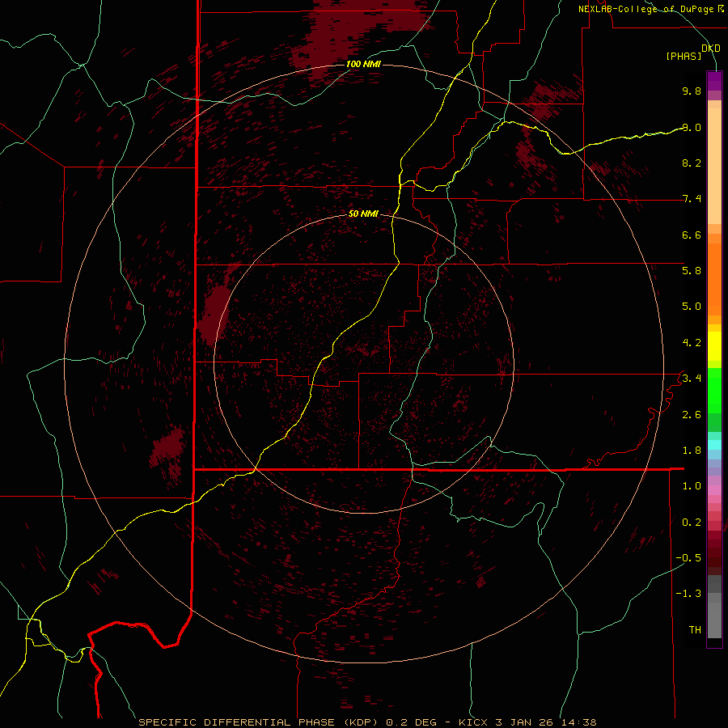Click the product title caption at bottom
Screen dimensions: 728x728
click(367, 722)
